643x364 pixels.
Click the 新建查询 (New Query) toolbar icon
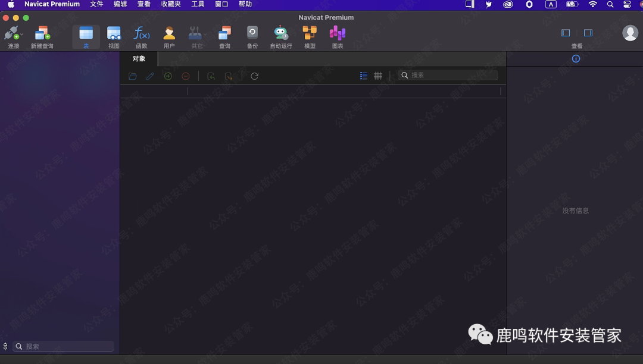pos(42,33)
